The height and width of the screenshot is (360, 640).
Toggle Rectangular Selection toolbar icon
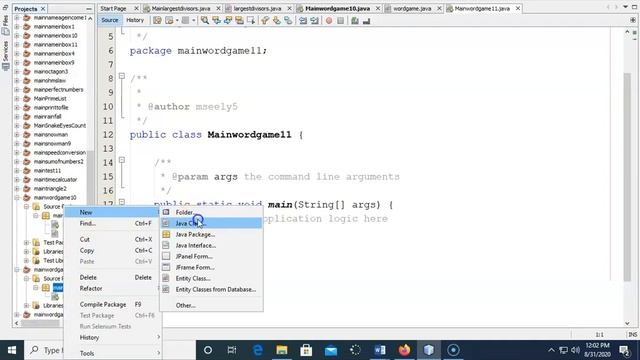tap(251, 20)
